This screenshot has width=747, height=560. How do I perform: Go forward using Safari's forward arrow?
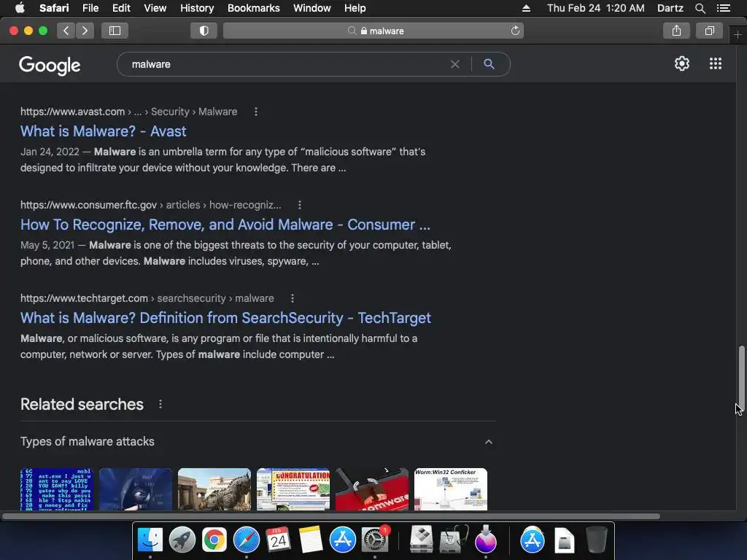pos(85,31)
